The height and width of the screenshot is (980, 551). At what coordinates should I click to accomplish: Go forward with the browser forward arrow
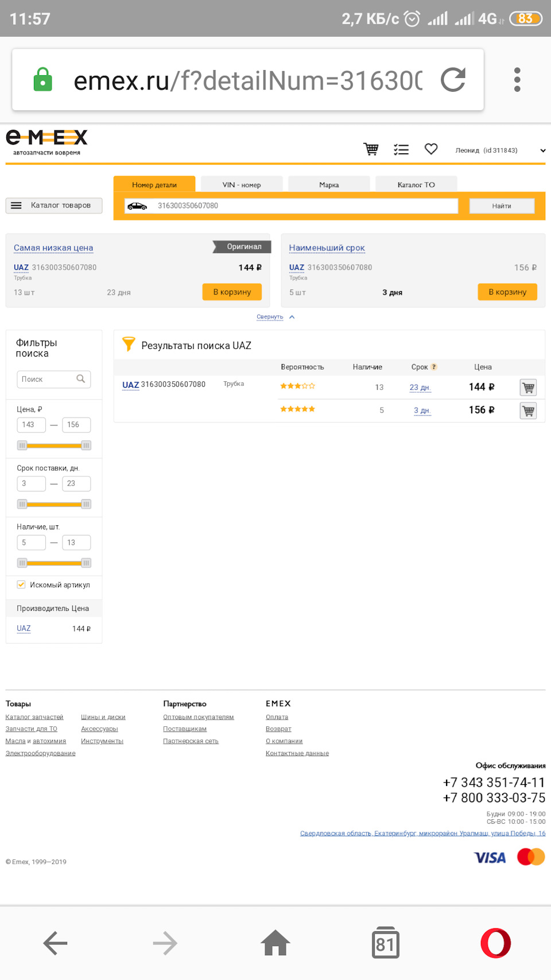(165, 943)
